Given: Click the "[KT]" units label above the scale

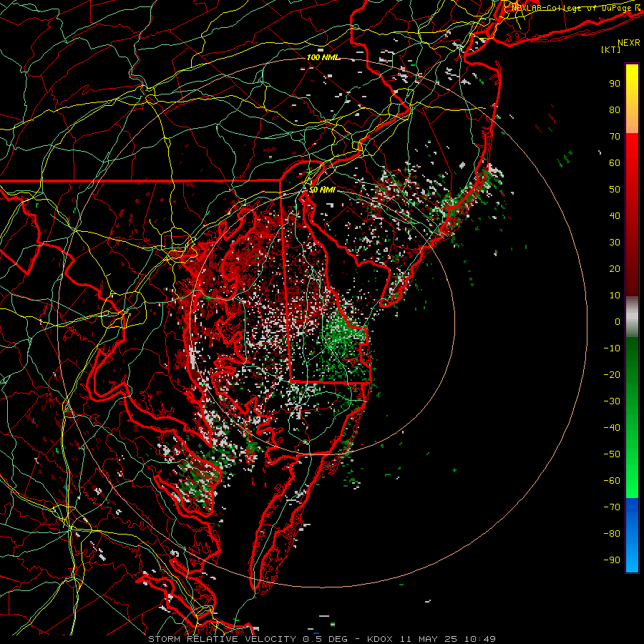Looking at the screenshot, I should tap(610, 49).
